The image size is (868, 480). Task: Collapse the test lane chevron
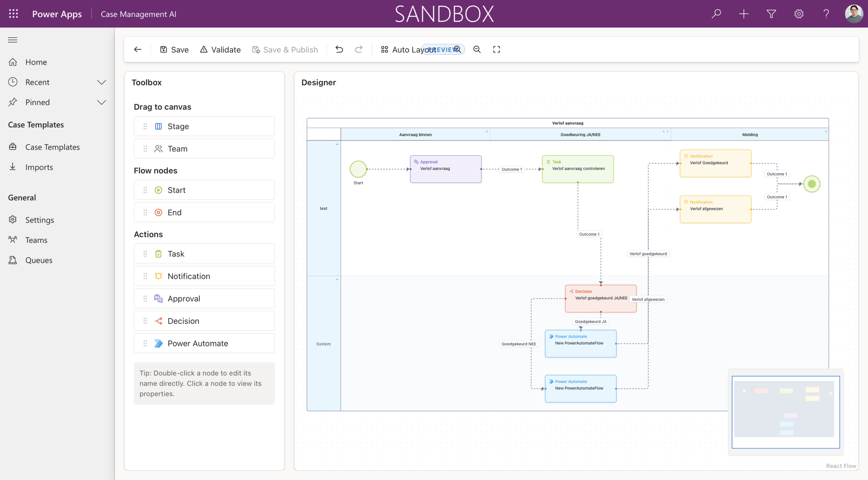pos(337,145)
